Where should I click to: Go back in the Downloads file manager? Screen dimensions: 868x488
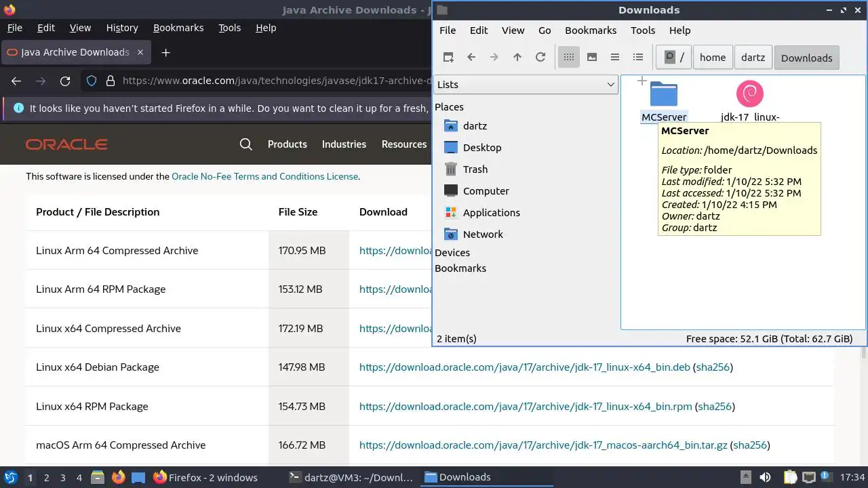point(471,58)
